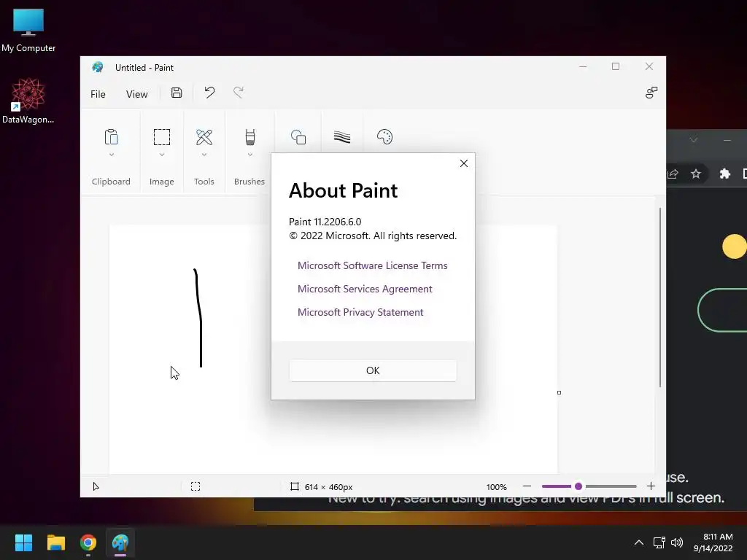Select the Brushes icon
Viewport: 747px width, 560px height.
tap(249, 137)
